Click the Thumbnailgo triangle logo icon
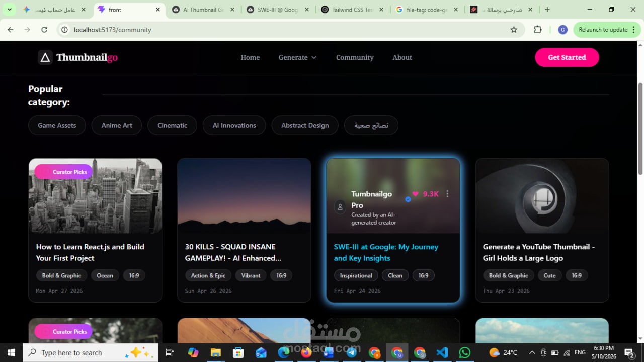The width and height of the screenshot is (644, 362). click(45, 57)
